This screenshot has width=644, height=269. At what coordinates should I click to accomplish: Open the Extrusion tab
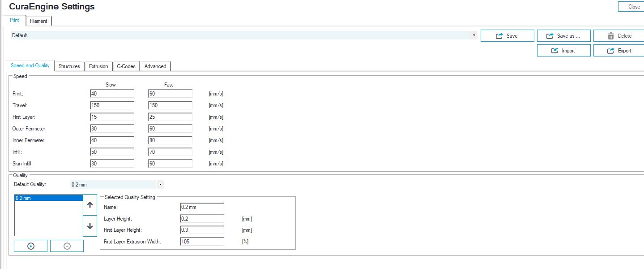98,66
